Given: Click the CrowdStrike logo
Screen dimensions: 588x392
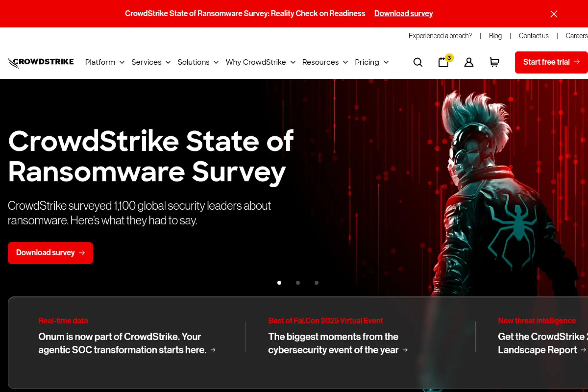Looking at the screenshot, I should point(41,62).
